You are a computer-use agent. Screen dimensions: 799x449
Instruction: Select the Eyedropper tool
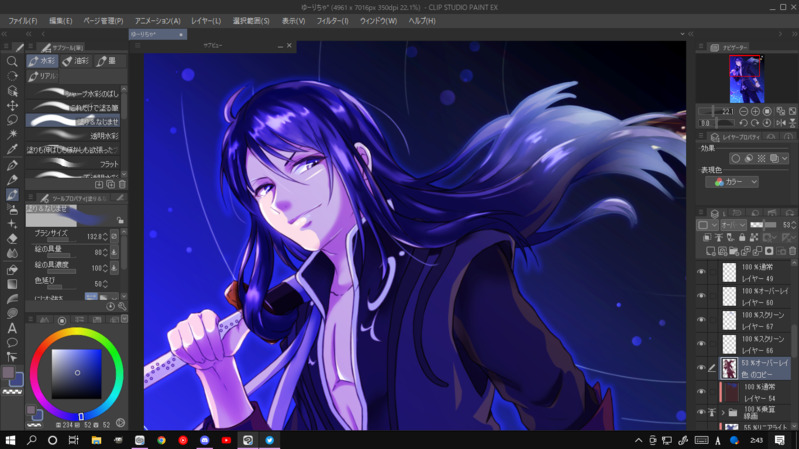click(12, 149)
